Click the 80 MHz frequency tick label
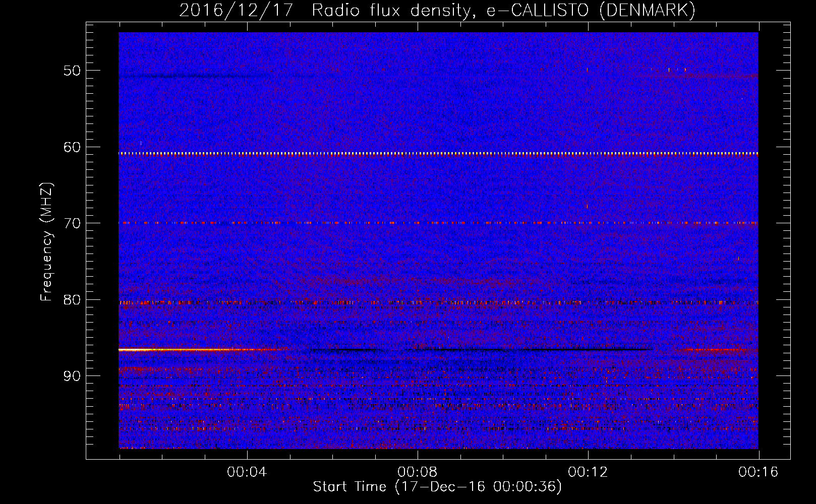The image size is (816, 504). pos(72,300)
